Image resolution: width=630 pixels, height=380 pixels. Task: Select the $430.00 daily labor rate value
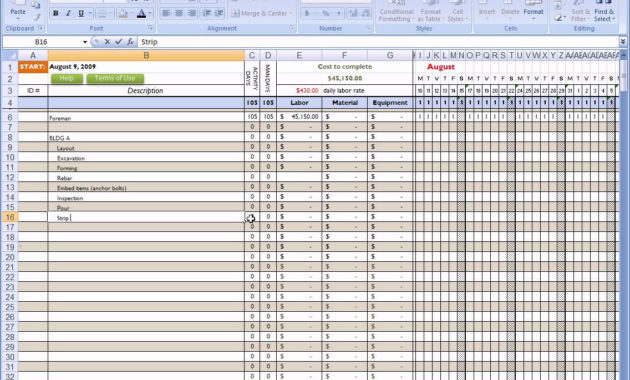tap(299, 91)
